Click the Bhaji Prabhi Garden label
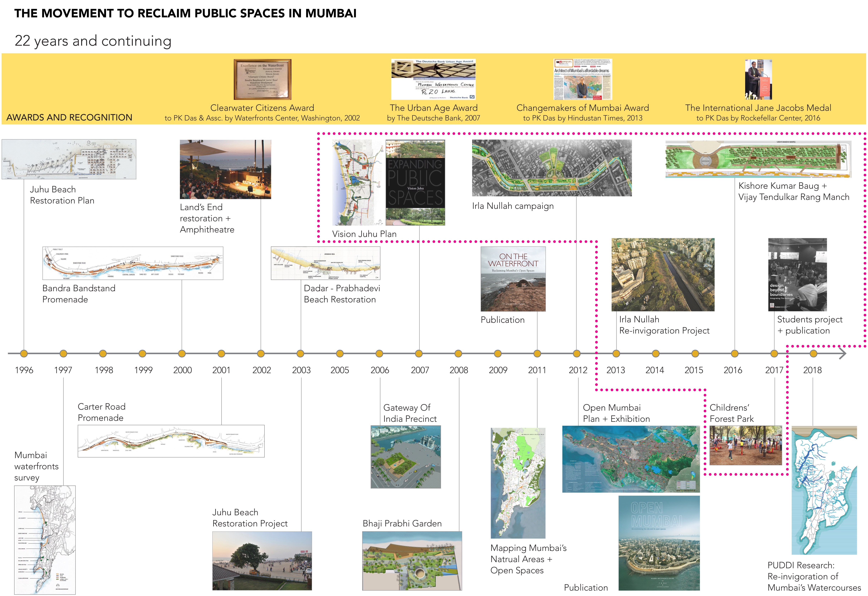The height and width of the screenshot is (596, 868). [x=402, y=524]
